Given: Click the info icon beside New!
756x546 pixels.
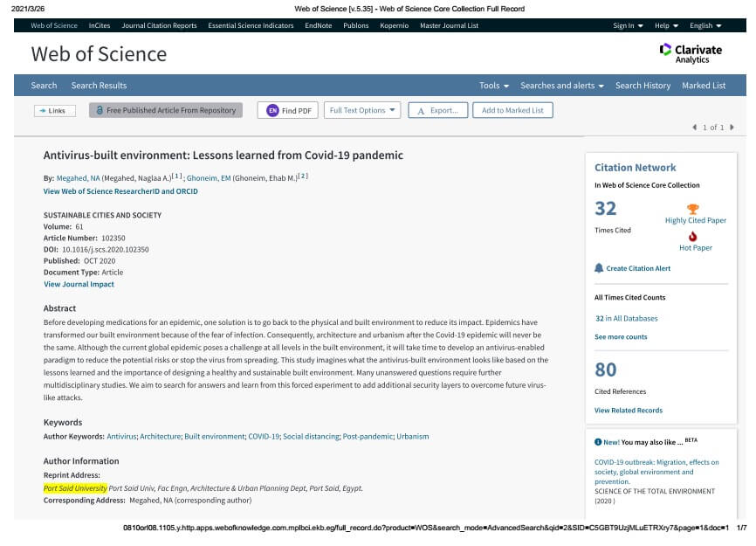Looking at the screenshot, I should pyautogui.click(x=598, y=442).
